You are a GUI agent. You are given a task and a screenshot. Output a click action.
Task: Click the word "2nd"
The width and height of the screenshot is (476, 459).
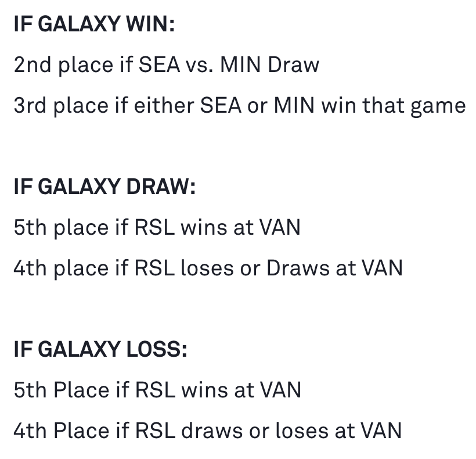33,64
